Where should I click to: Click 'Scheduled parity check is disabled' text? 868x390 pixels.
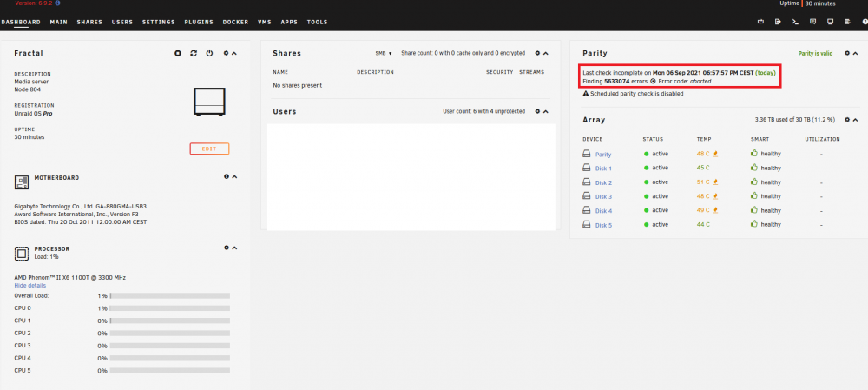point(636,94)
